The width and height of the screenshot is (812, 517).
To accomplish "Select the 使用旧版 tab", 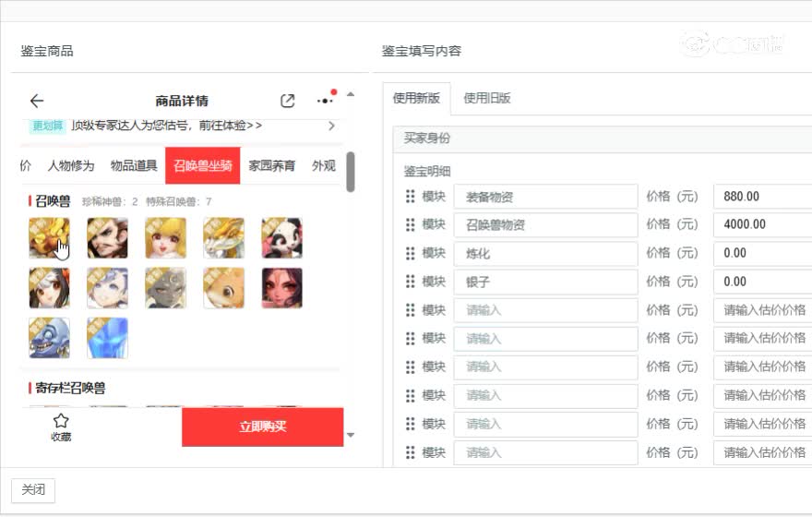I will (487, 98).
